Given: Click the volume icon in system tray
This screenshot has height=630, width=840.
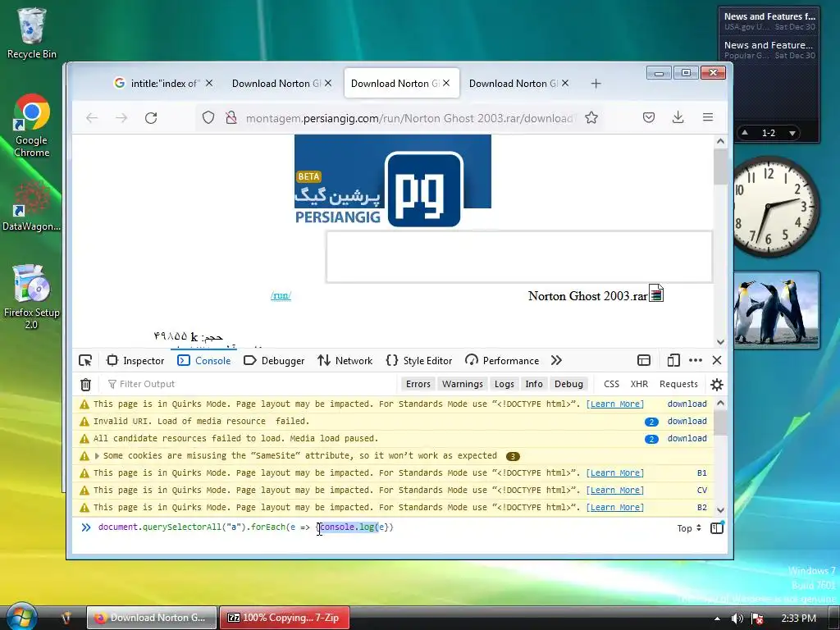Looking at the screenshot, I should coord(737,619).
